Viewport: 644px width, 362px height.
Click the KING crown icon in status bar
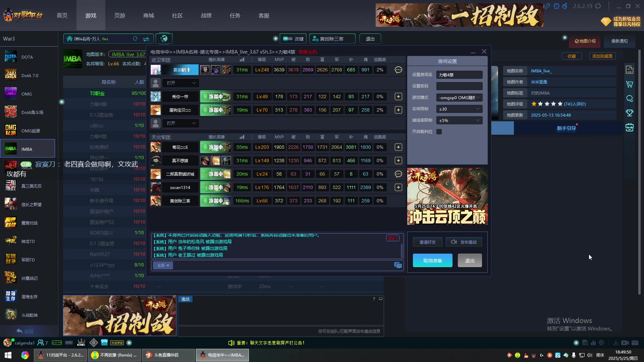(81, 343)
